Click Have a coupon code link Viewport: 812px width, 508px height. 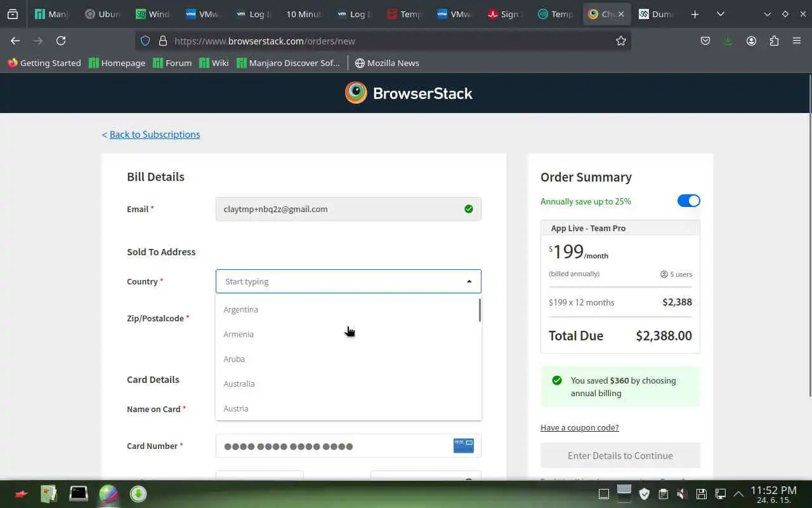coord(580,427)
